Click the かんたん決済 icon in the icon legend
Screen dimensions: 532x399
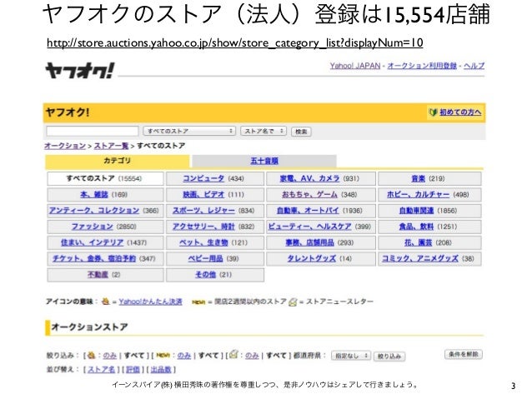pos(106,301)
